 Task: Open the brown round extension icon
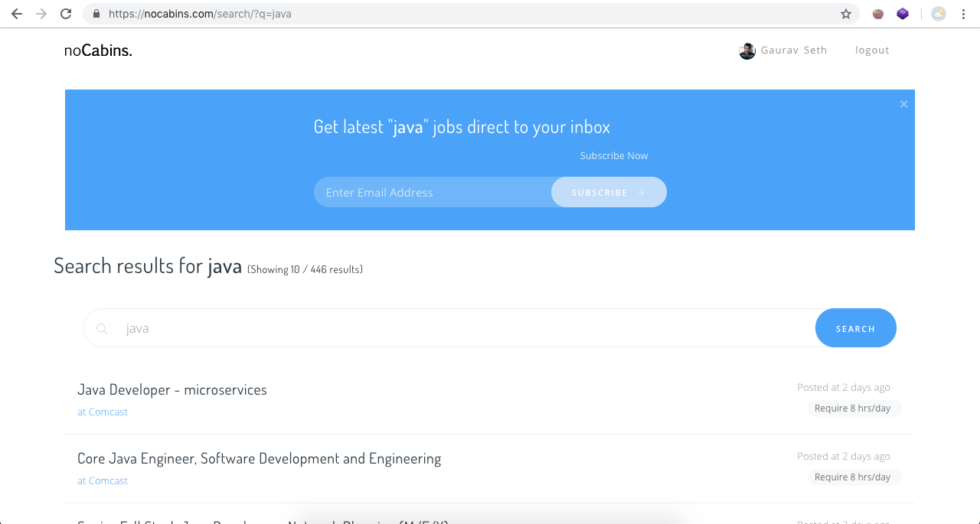[x=878, y=14]
